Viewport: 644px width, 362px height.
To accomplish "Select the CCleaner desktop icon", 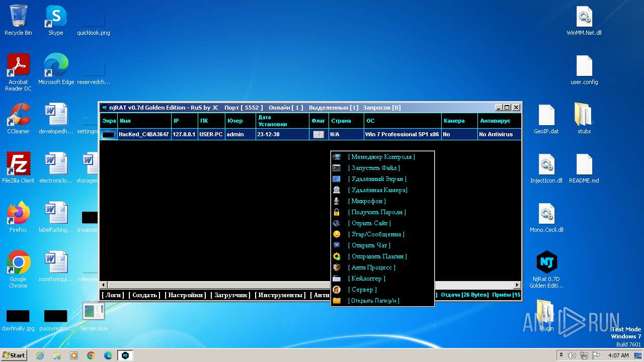I will pos(18,119).
